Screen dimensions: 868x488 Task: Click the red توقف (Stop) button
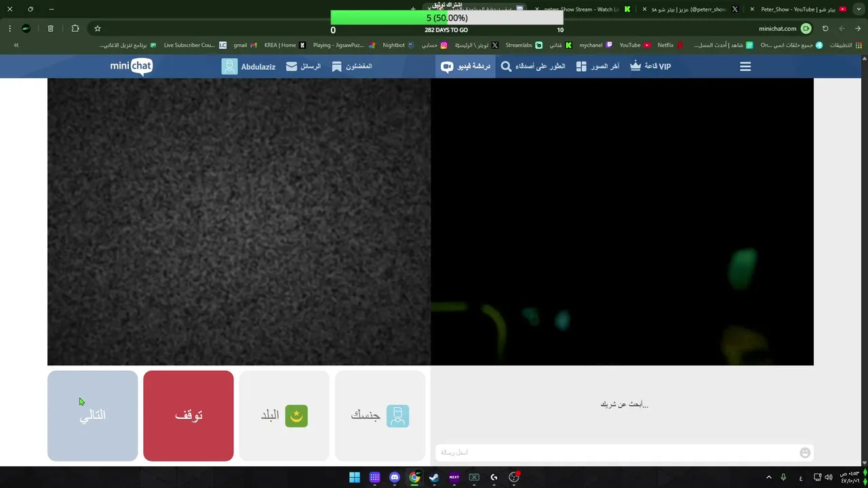(189, 415)
